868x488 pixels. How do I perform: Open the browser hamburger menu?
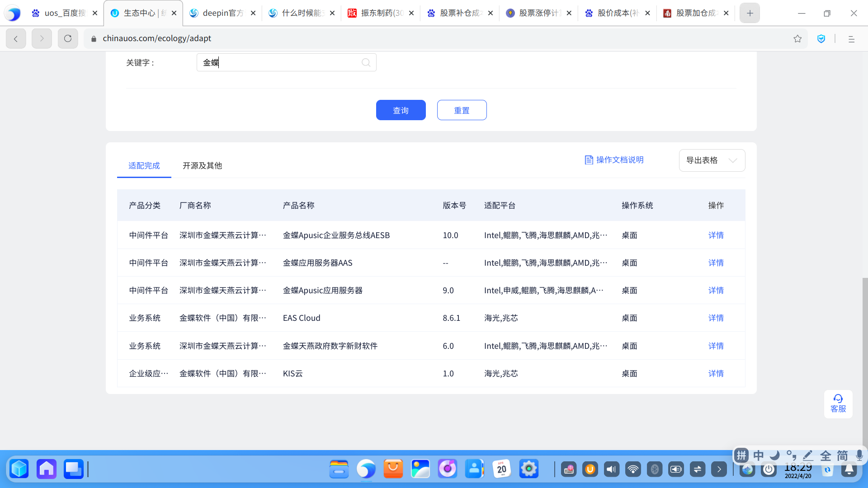pos(851,39)
